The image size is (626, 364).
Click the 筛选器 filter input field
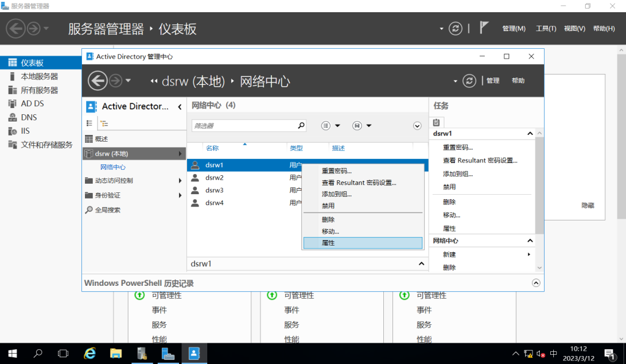245,126
